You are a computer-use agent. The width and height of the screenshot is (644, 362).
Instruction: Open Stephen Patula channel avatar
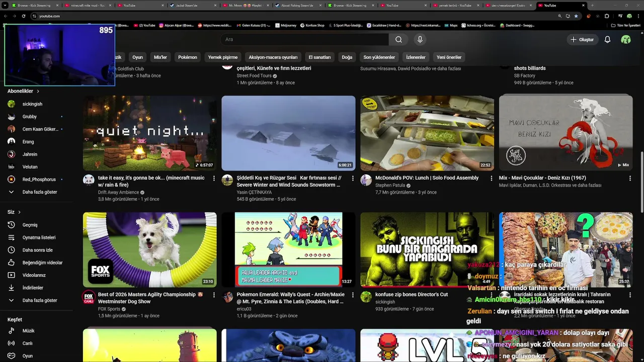click(366, 180)
